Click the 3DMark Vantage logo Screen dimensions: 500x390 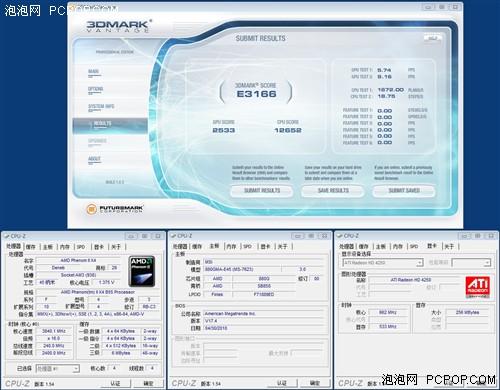(x=118, y=26)
